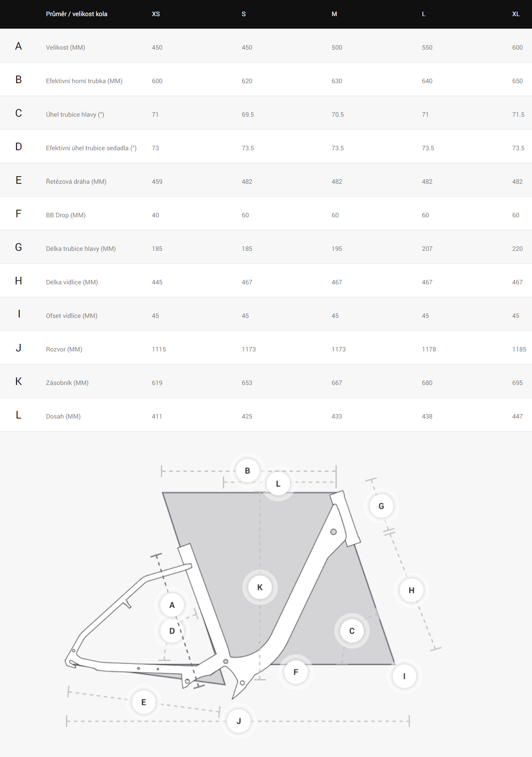Select the Efektivní horní trubka row label
Screen dimensions: 532x757
pyautogui.click(x=84, y=81)
